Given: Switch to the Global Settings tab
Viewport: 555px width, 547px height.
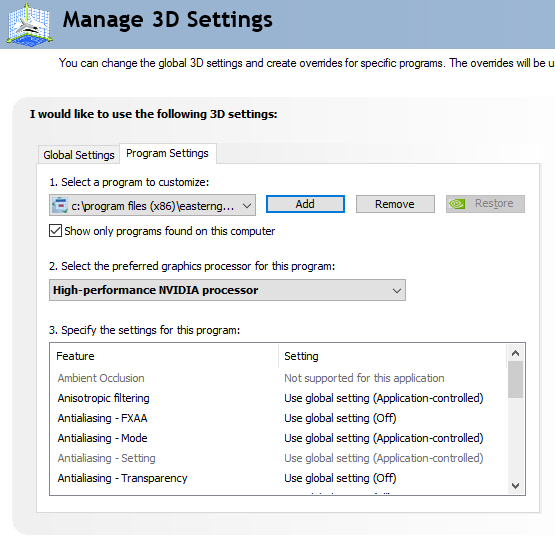Looking at the screenshot, I should pyautogui.click(x=79, y=155).
